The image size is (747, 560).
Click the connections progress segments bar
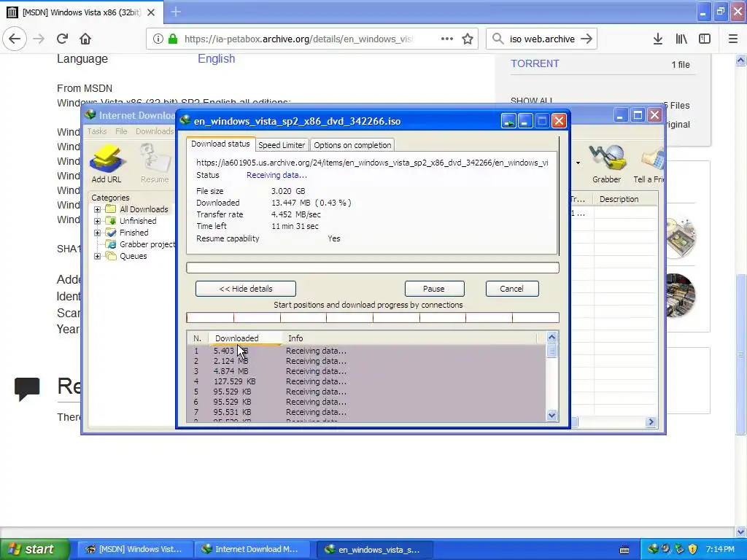(373, 318)
